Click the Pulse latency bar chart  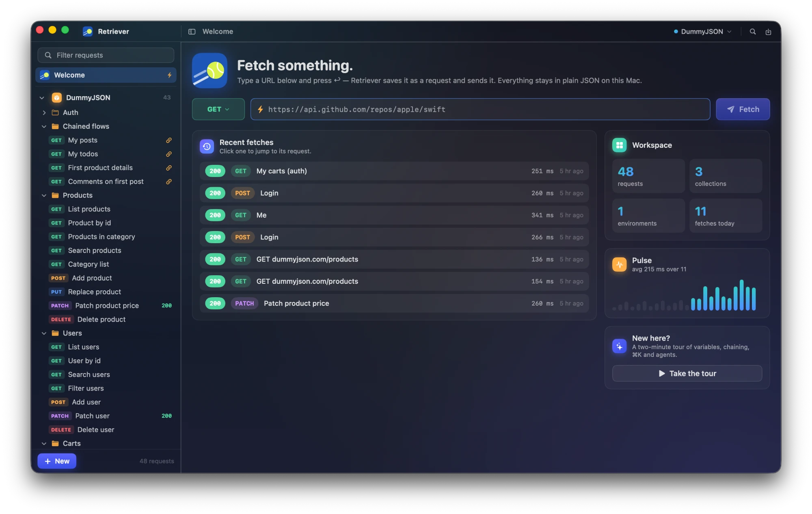coord(684,295)
